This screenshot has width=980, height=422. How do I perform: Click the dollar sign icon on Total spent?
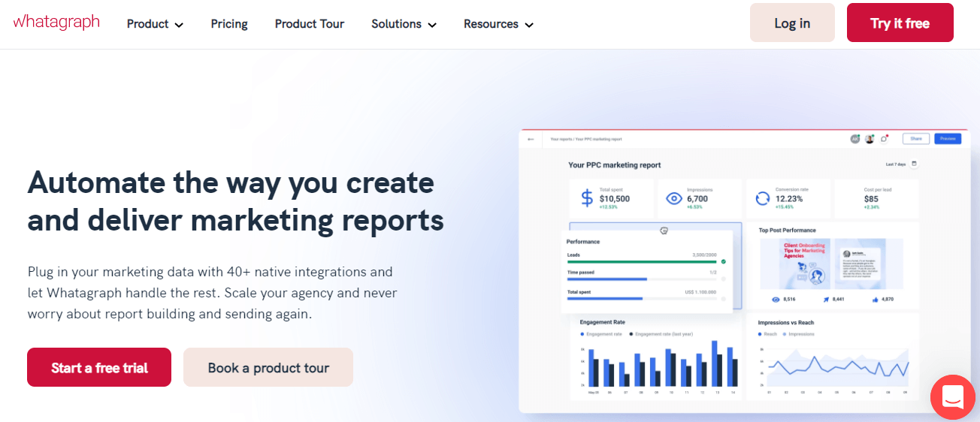tap(587, 198)
